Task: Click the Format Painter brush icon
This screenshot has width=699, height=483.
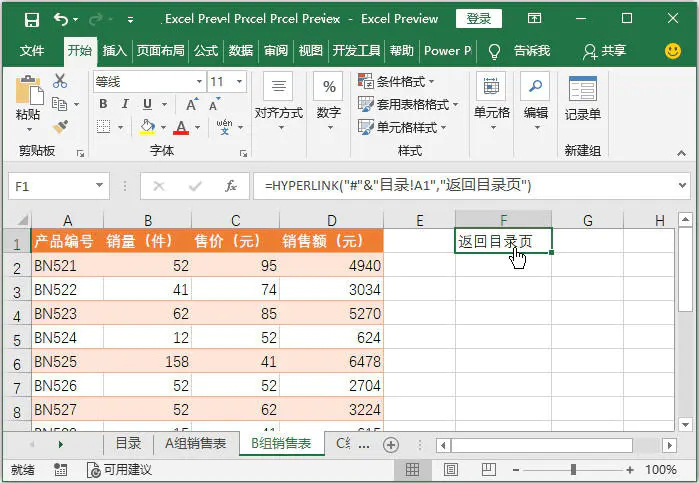Action: tap(60, 127)
